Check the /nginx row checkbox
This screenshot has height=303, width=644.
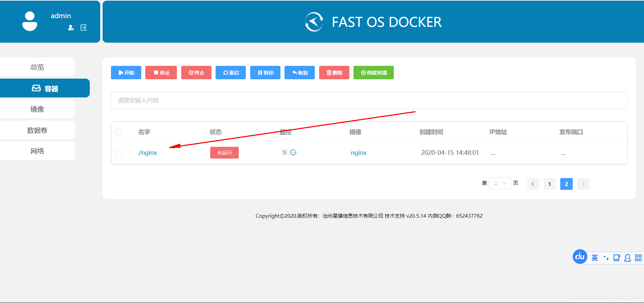coord(118,153)
